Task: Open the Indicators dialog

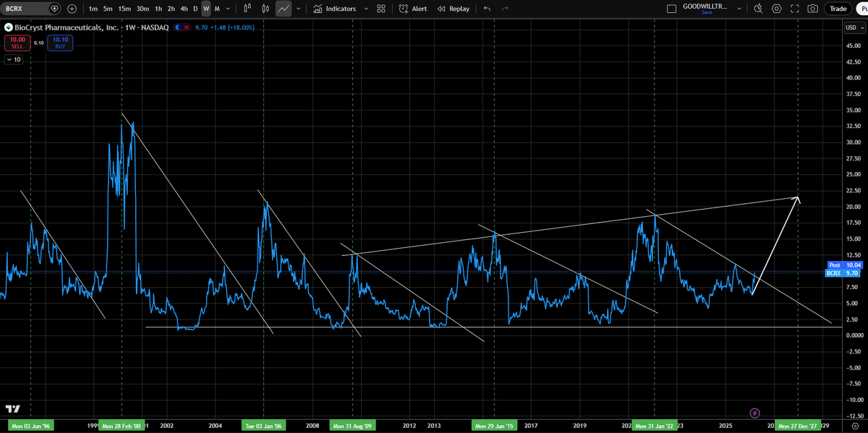Action: click(335, 9)
